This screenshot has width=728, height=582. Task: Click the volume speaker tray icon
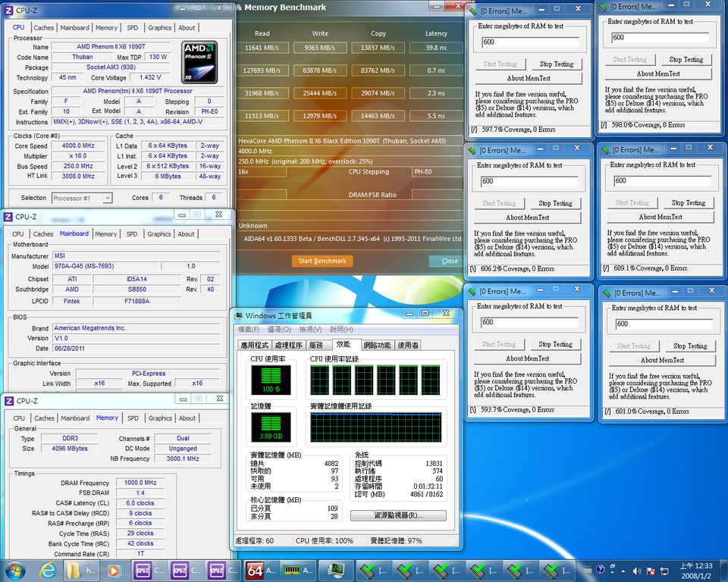click(x=636, y=571)
